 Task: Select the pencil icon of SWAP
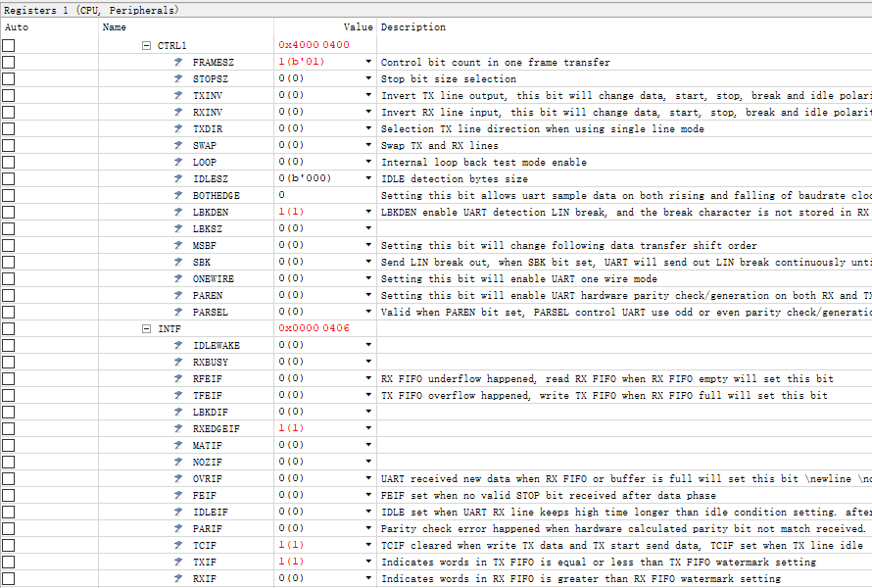tap(178, 145)
